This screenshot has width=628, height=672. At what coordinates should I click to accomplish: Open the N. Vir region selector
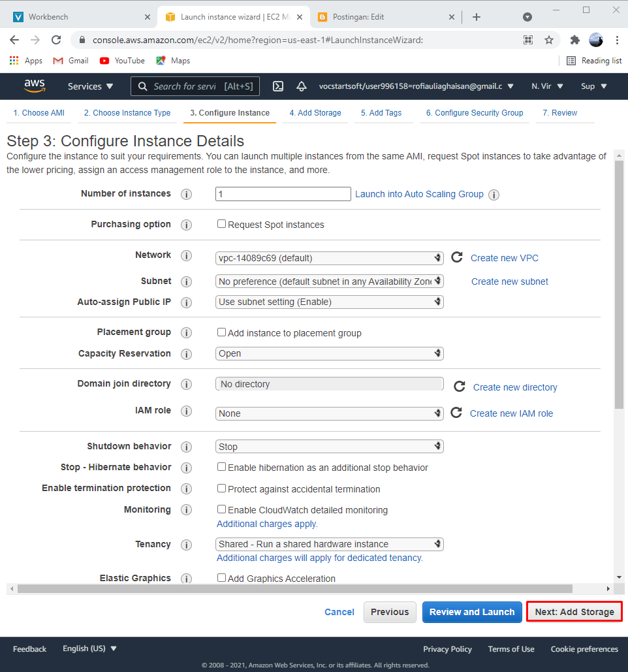(547, 86)
